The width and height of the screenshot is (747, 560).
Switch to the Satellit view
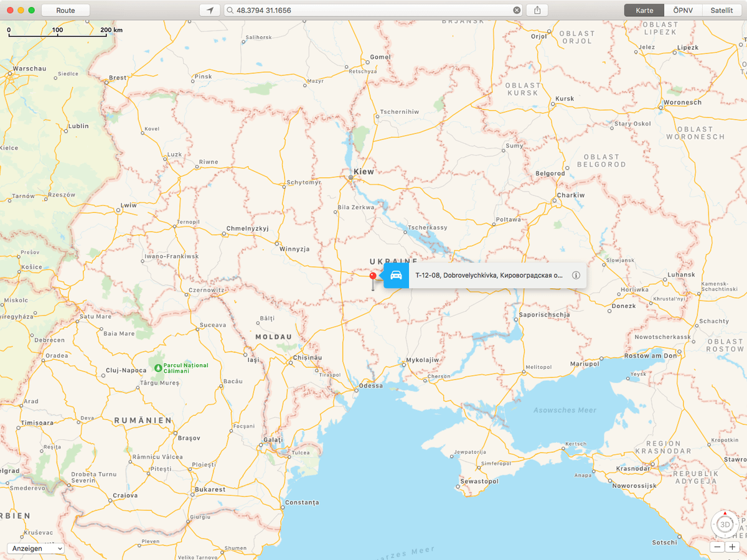click(x=721, y=11)
